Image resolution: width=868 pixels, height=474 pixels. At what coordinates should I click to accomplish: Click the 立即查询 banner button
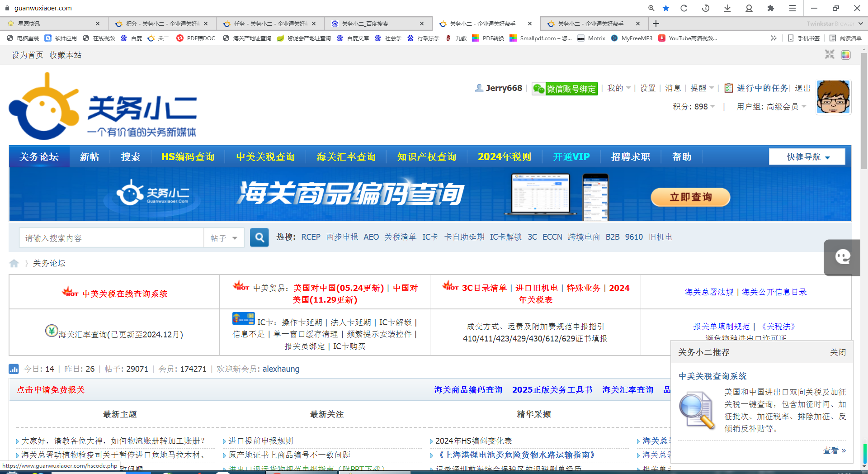[690, 197]
